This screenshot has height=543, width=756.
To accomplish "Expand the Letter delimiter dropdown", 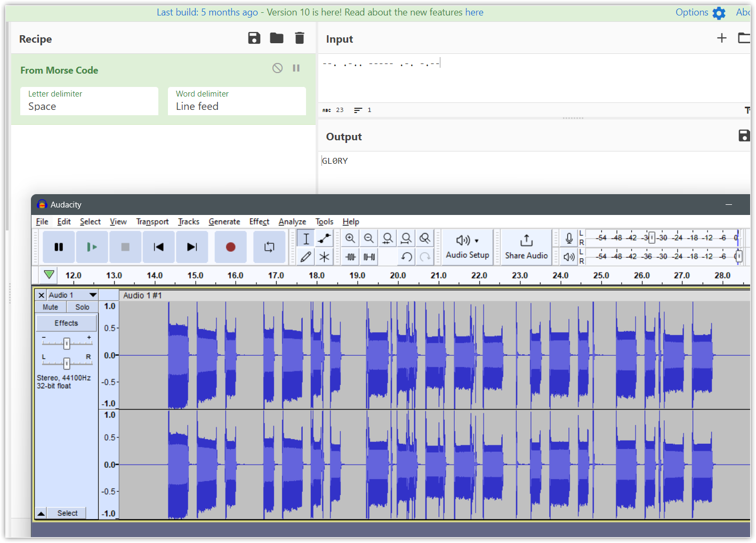I will (90, 101).
